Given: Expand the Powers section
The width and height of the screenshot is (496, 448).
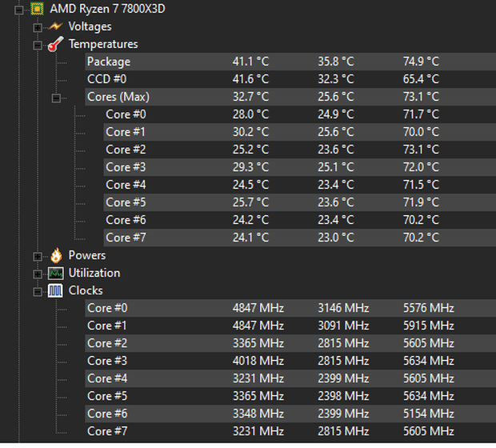Looking at the screenshot, I should tap(38, 257).
